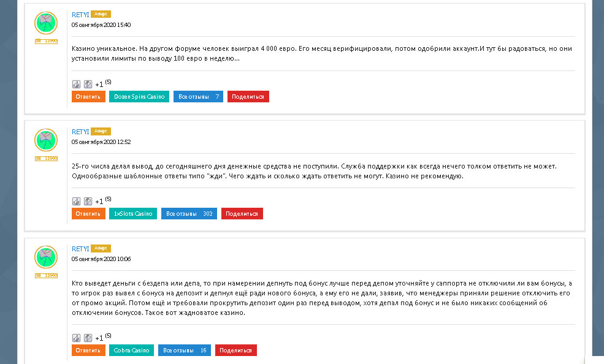Open RETYI avatar on 12:52 review
Screen dimensions: 604x364
pos(45,140)
